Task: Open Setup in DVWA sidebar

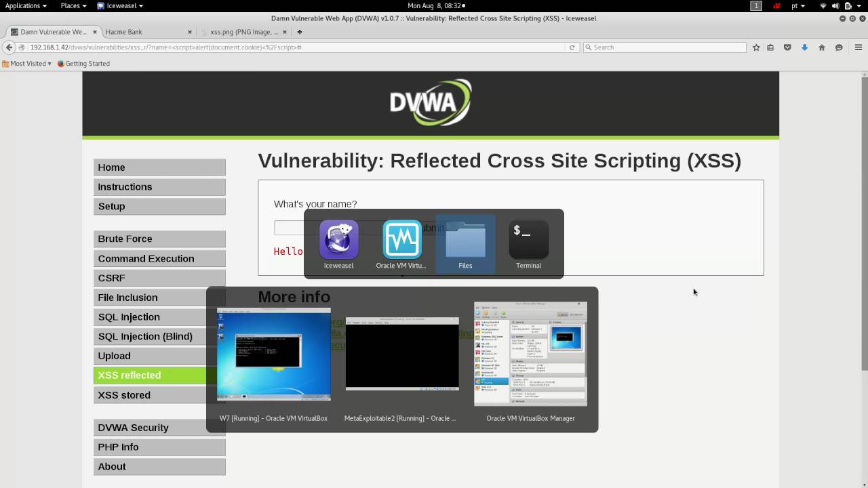Action: click(159, 206)
